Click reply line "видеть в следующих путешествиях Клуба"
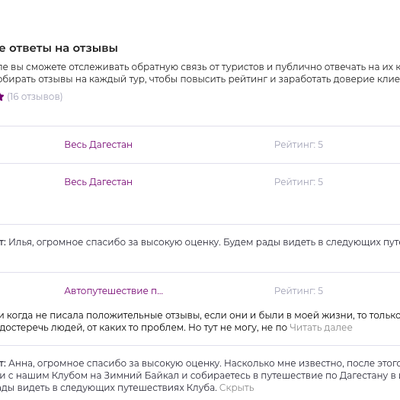 108,388
